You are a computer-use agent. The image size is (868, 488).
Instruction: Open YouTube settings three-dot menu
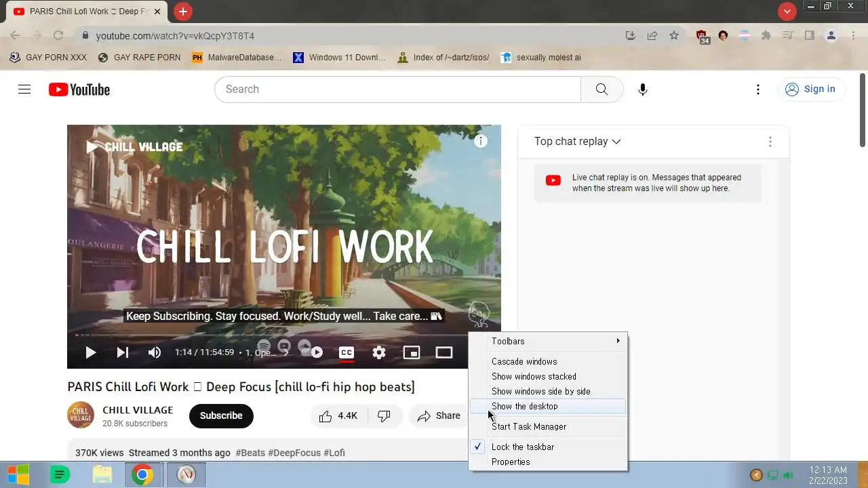[758, 89]
